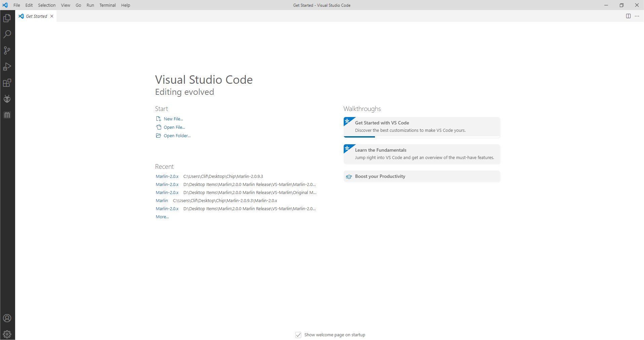Click the Open Folder... link
This screenshot has height=340, width=644.
[177, 136]
